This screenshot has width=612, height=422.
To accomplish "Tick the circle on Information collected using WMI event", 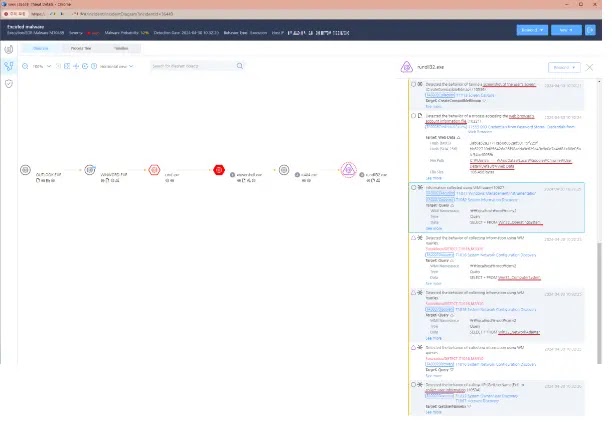I will pos(413,187).
